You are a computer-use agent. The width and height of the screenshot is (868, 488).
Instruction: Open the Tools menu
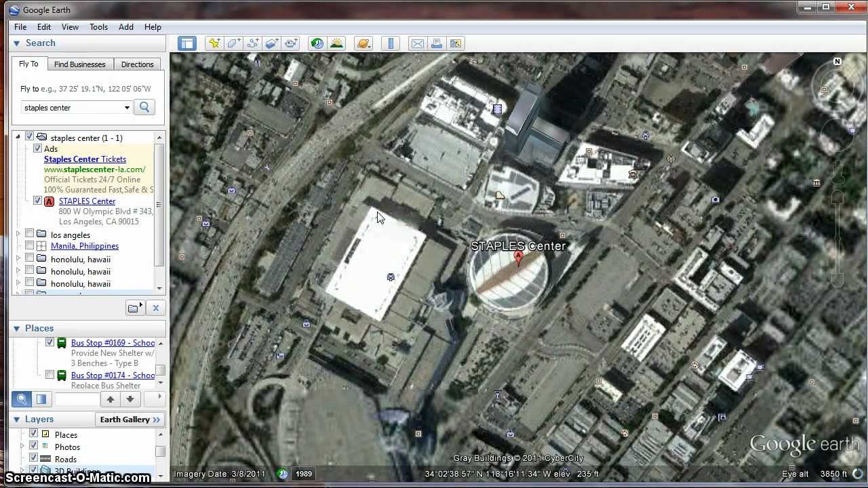click(98, 27)
